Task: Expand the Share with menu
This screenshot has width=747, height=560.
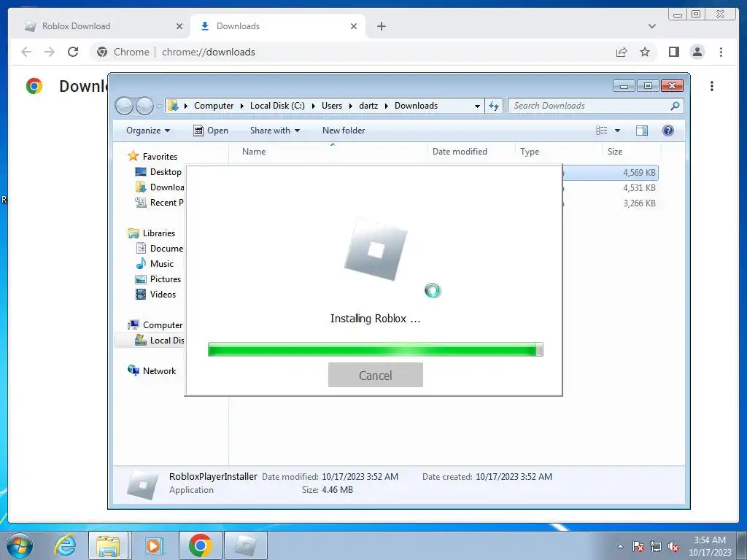Action: point(275,131)
